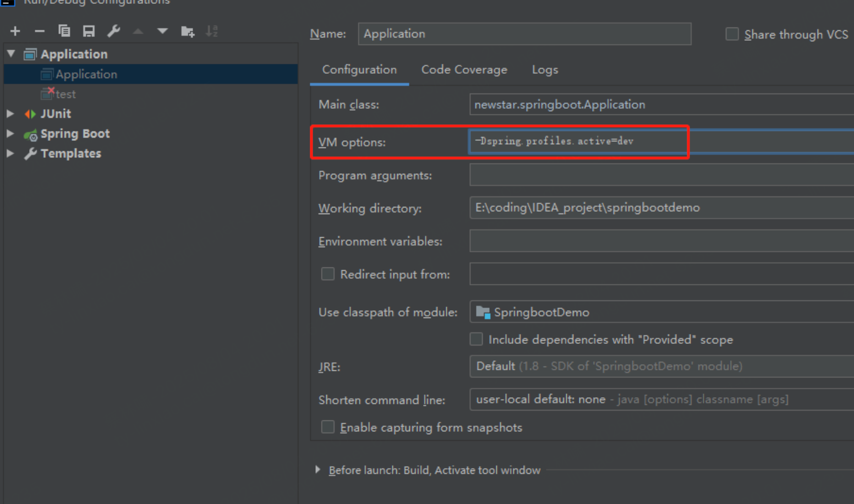Open the JRE dropdown
The width and height of the screenshot is (854, 504).
point(661,366)
